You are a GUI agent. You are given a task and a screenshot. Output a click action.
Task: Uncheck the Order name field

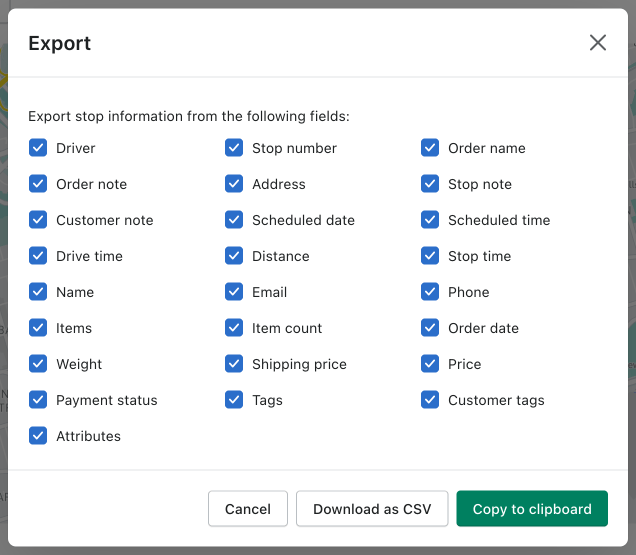[430, 148]
